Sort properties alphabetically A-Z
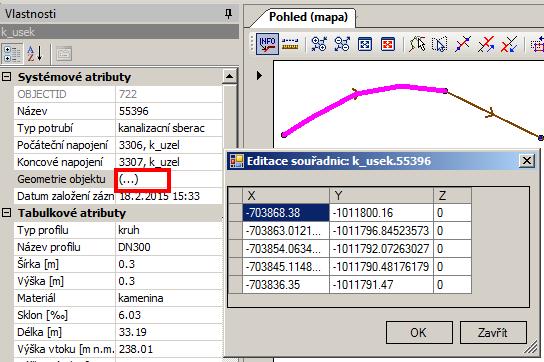The height and width of the screenshot is (362, 544). pos(35,54)
